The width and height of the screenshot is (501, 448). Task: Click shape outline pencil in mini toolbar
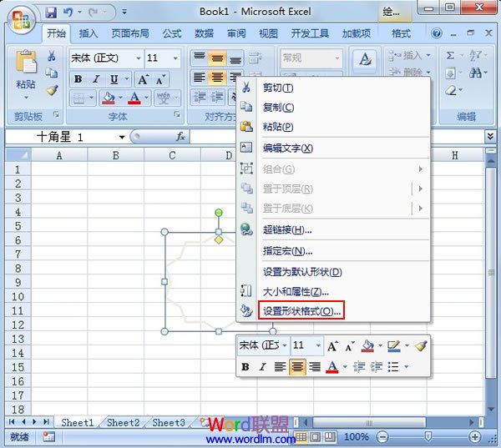pyautogui.click(x=393, y=346)
